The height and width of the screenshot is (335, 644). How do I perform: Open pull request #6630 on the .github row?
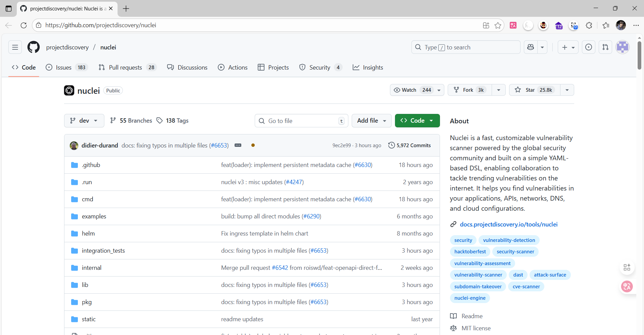(x=362, y=165)
